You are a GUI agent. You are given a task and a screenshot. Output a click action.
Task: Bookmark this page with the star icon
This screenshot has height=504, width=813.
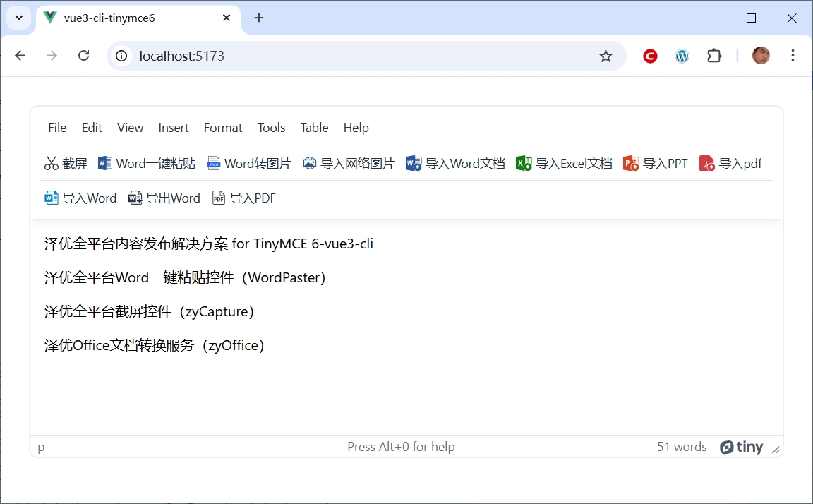(x=606, y=56)
